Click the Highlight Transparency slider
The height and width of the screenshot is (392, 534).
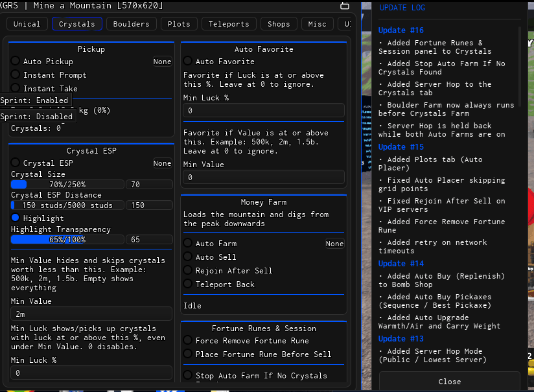[x=67, y=240]
